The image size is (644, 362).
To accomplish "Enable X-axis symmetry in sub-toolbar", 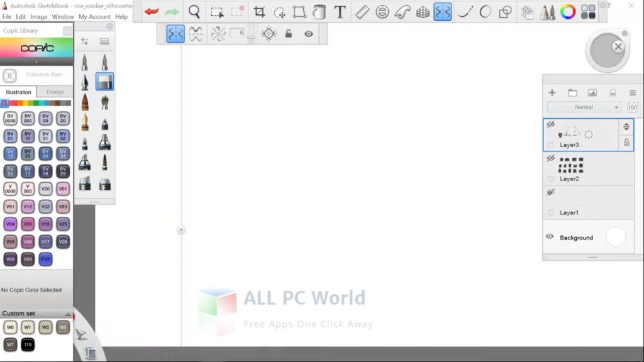I will tap(196, 34).
